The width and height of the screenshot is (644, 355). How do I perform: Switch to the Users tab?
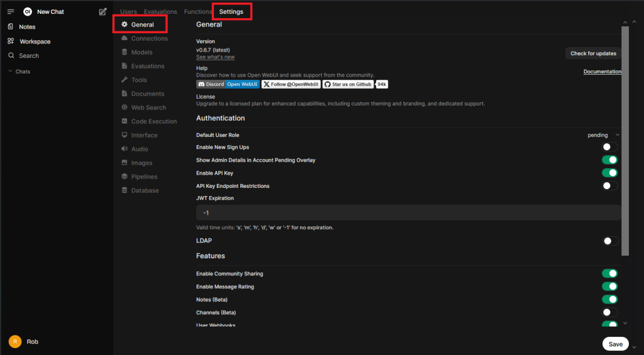[x=128, y=12]
